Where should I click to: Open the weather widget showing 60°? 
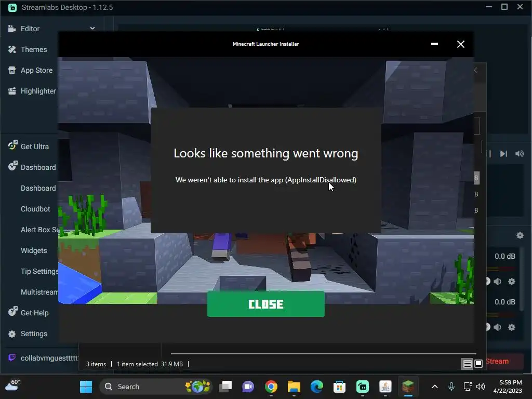pos(12,385)
